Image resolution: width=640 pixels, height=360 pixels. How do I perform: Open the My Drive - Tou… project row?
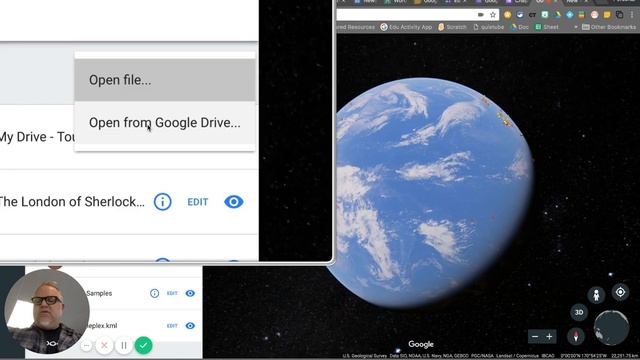37,137
